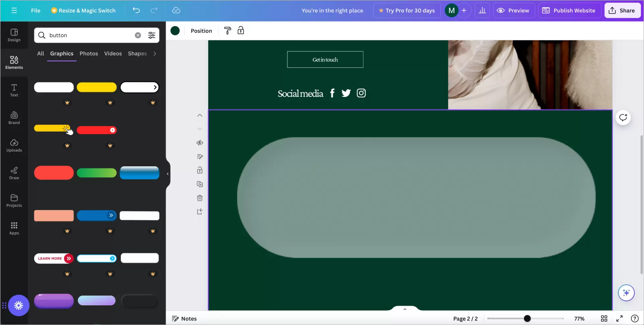Switch to the Photos tab

click(x=89, y=53)
